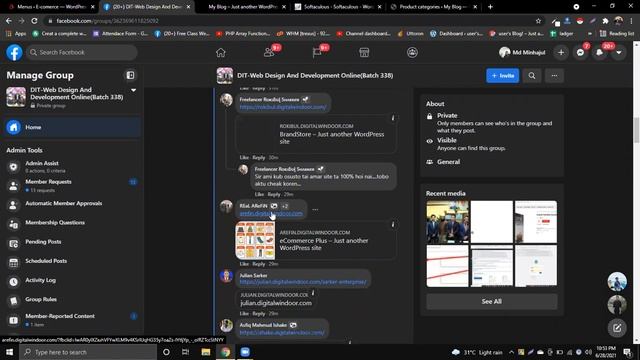Image resolution: width=640 pixels, height=360 pixels.
Task: Click the Facebook logo icon
Action: tap(14, 53)
